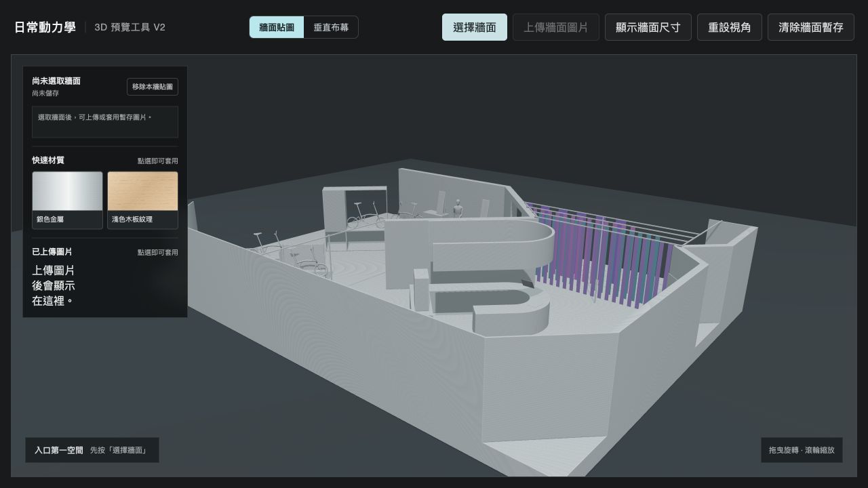The width and height of the screenshot is (868, 488).
Task: Click the 先按「選擇牆面」 hint text
Action: tap(119, 450)
